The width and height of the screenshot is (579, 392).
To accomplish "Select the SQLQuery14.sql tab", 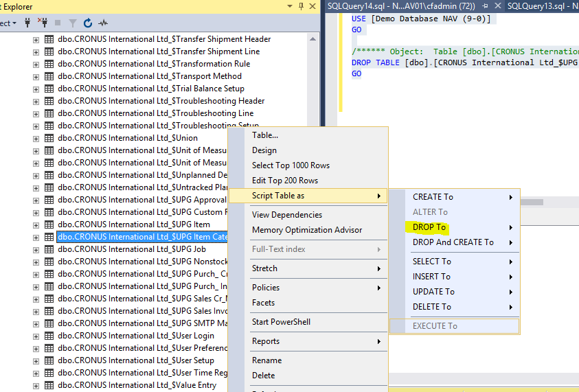I will [x=401, y=6].
